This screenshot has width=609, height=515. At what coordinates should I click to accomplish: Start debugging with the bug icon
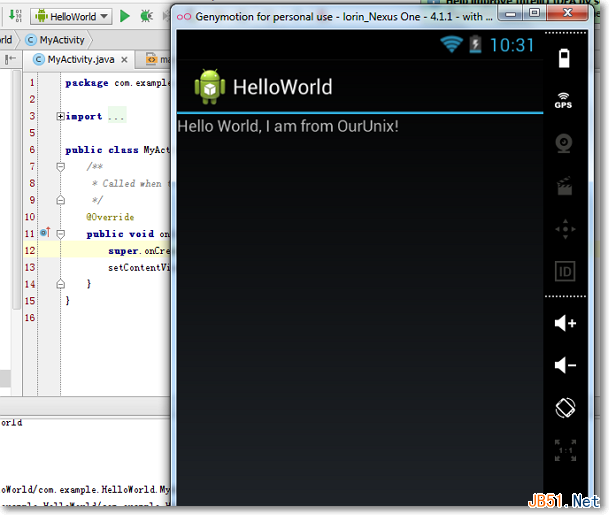point(146,16)
